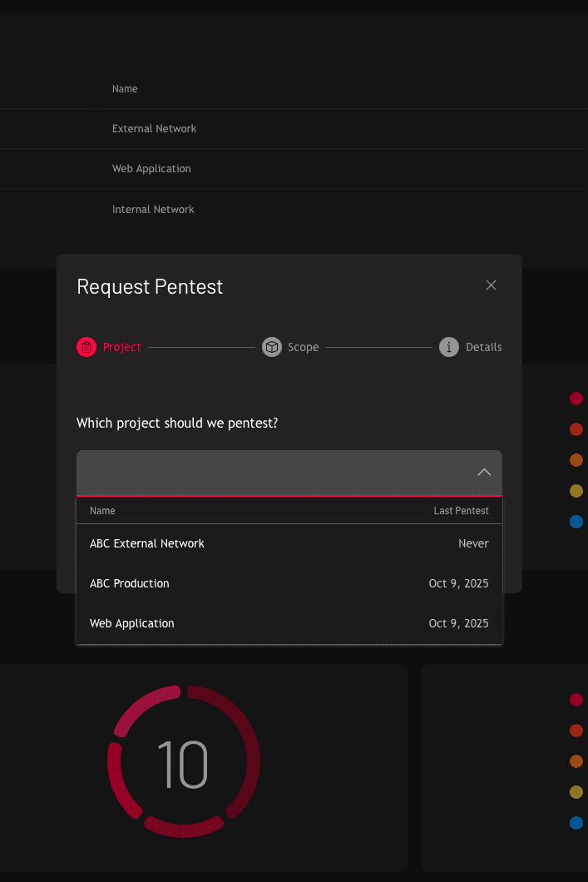Click the yellow dot in upper legend
This screenshot has height=882, width=588.
pos(576,491)
